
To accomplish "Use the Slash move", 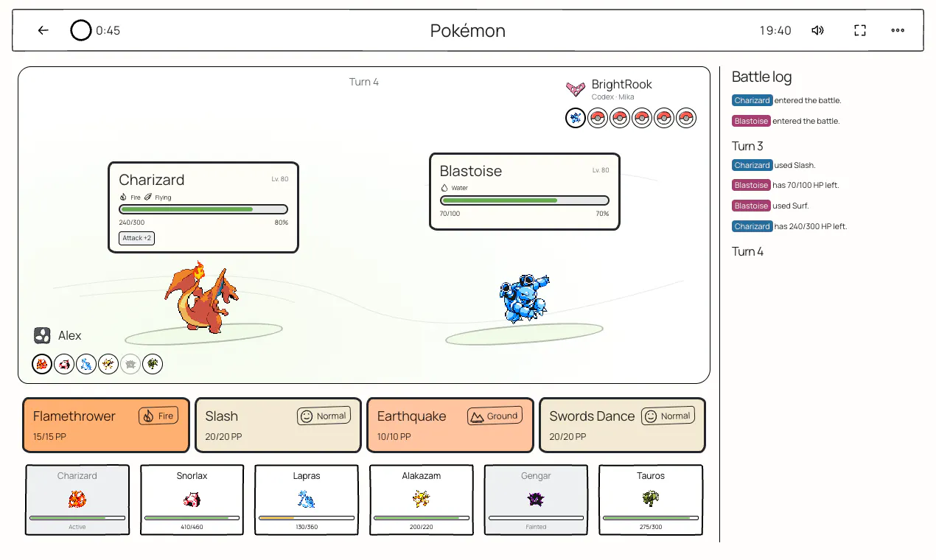I will click(x=279, y=425).
